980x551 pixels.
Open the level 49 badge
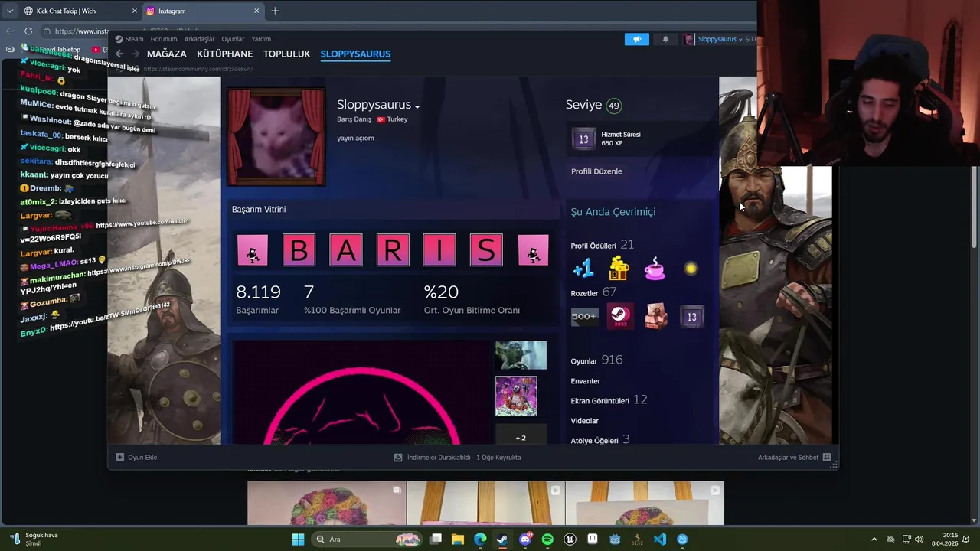[x=613, y=106]
